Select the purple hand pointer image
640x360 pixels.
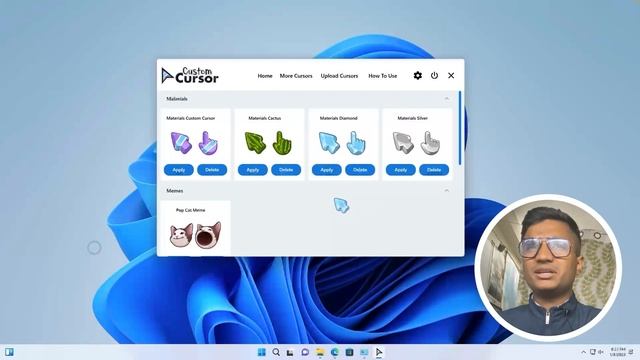coord(208,143)
